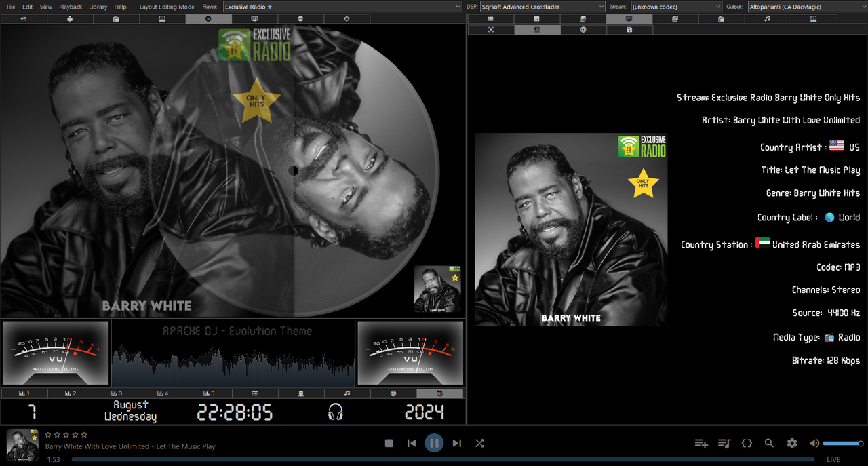
Task: Select the radio tab above the vinyl artwork
Action: (x=116, y=19)
